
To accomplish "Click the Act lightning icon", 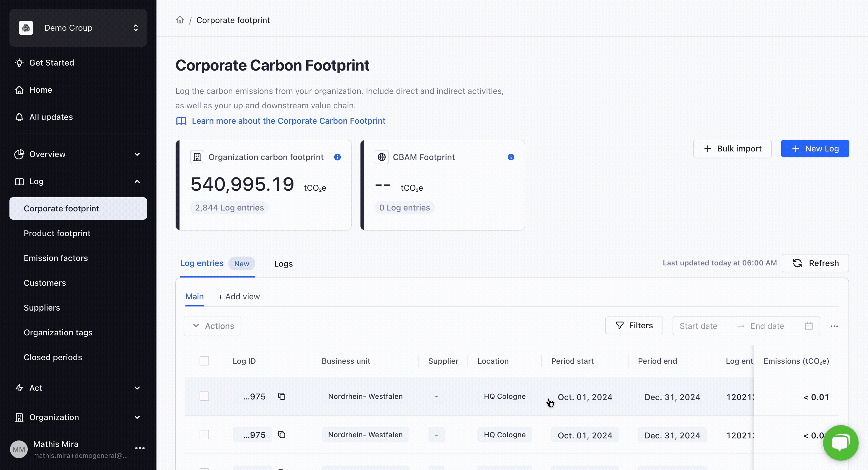I will 19,388.
